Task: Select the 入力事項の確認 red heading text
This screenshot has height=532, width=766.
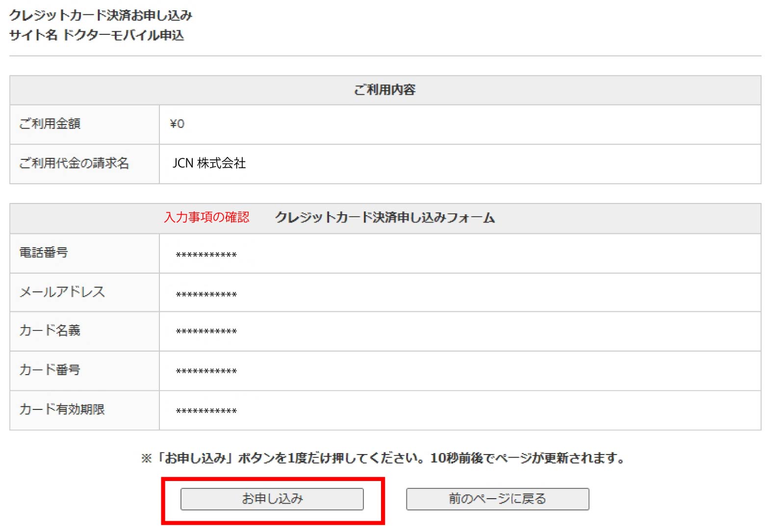Action: pyautogui.click(x=206, y=217)
